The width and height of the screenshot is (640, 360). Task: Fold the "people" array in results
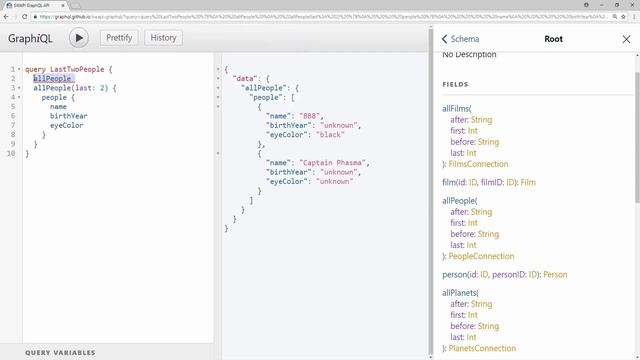click(218, 98)
